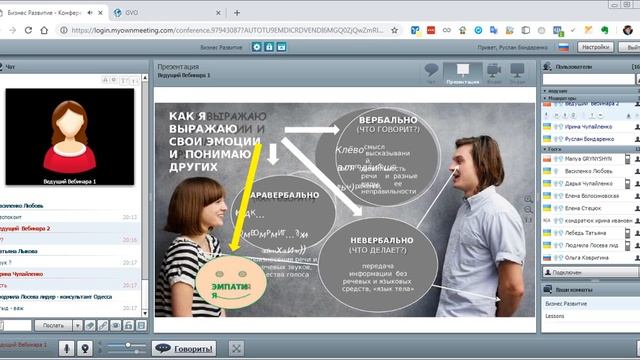Viewport: 640px width, 360px height.
Task: Click the eye icon in chat toolbar
Action: [x=116, y=326]
